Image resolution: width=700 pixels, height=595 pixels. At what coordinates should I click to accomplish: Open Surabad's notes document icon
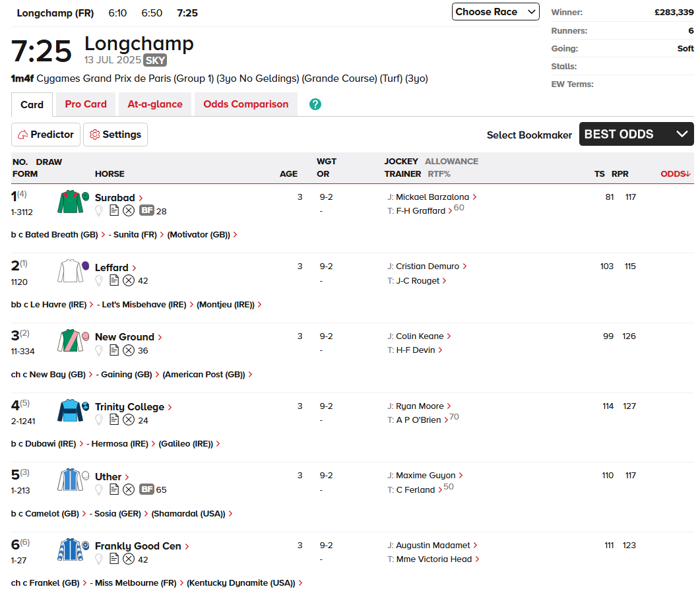tap(114, 210)
